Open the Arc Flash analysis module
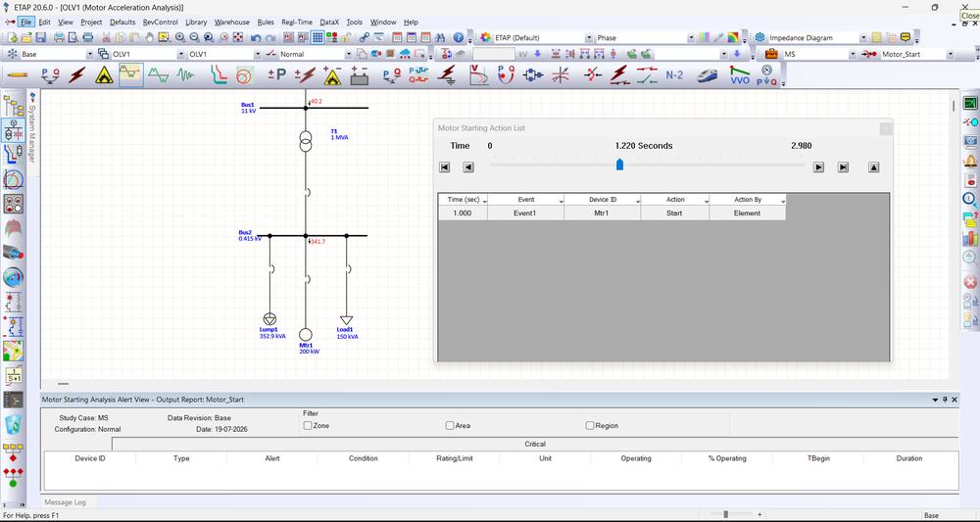 pyautogui.click(x=105, y=75)
